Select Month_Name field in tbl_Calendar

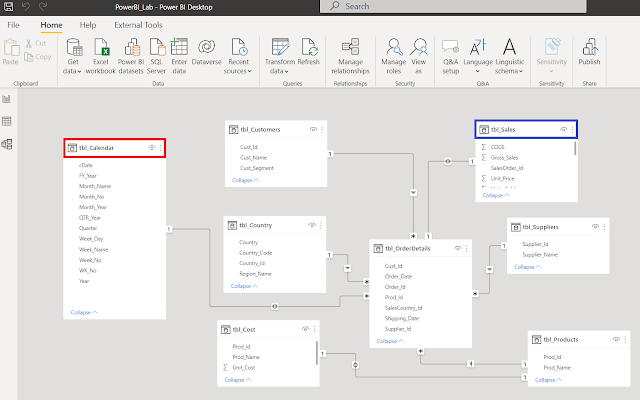[x=95, y=186]
